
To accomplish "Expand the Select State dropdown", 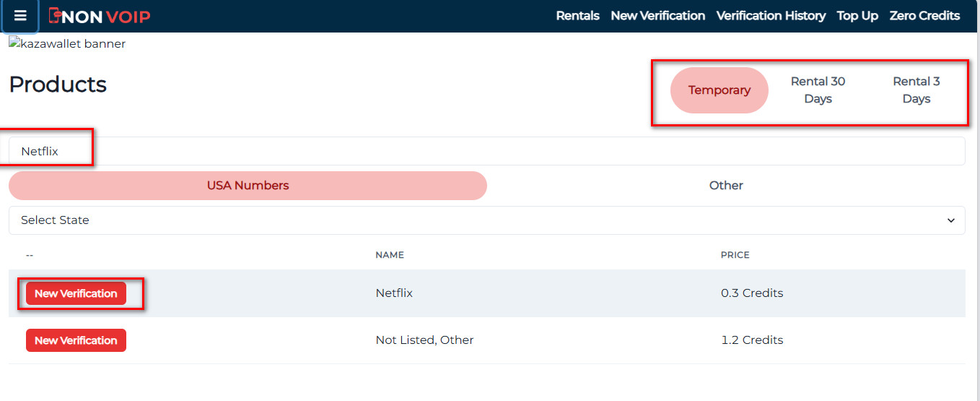I will 486,220.
